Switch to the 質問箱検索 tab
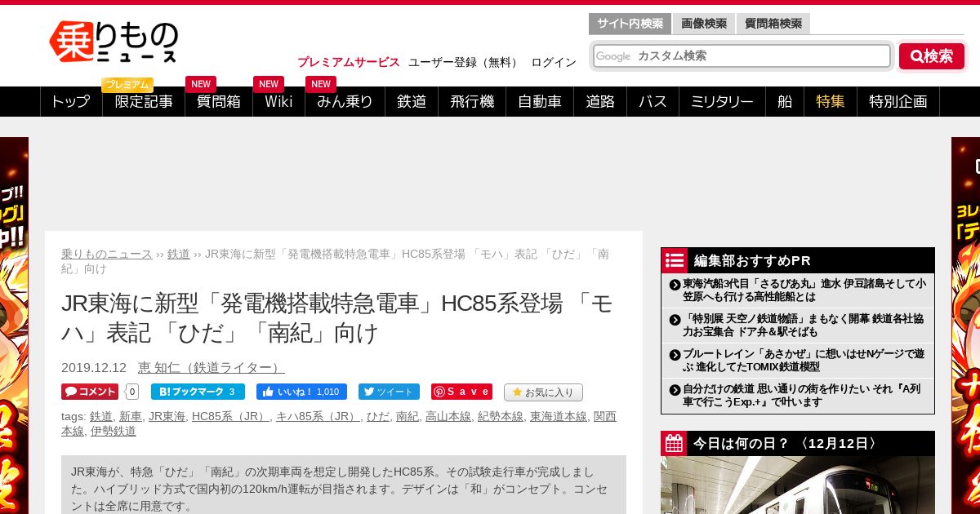The image size is (980, 514). click(773, 24)
